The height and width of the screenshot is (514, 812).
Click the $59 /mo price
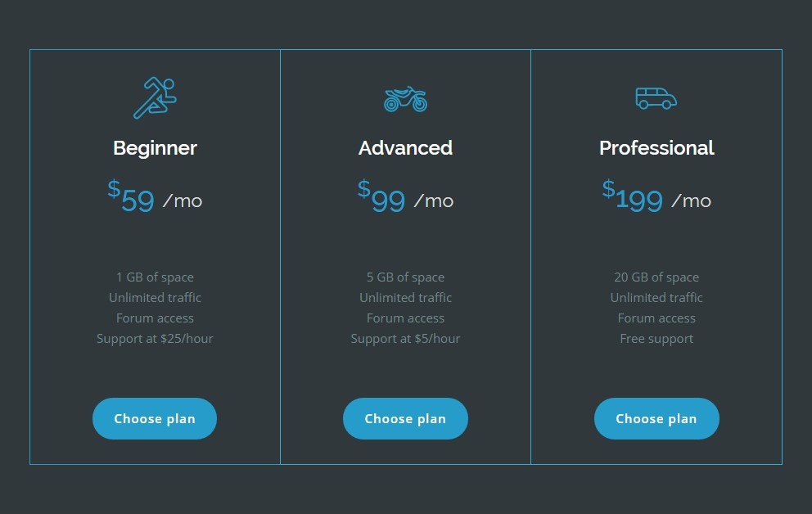(x=155, y=196)
